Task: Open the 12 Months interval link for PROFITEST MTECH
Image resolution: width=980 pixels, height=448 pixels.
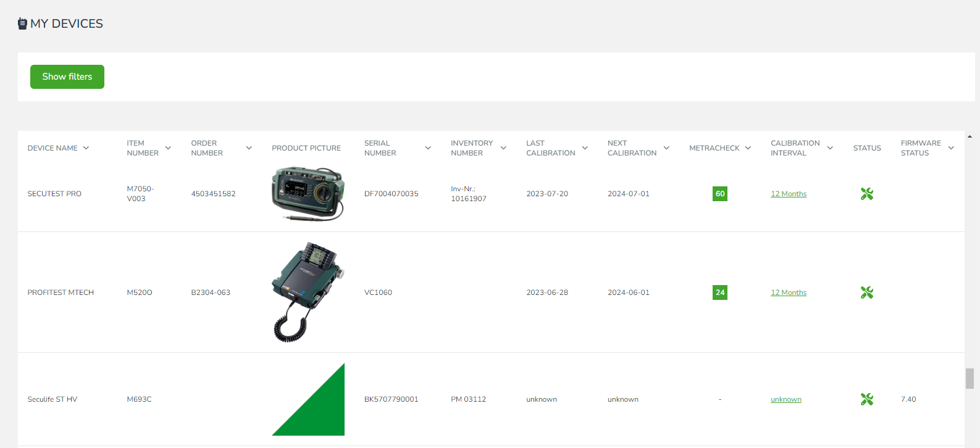Action: [x=789, y=292]
